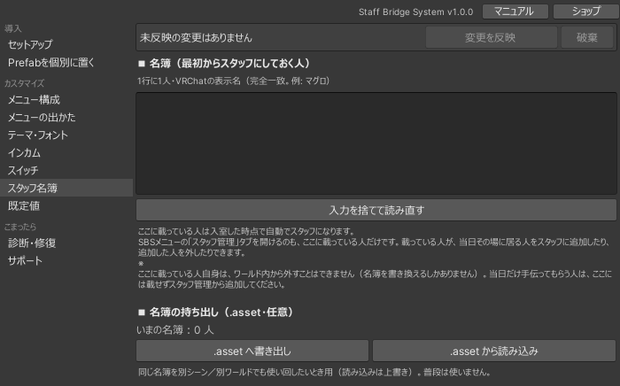
Task: Open the セットアップ sidebar page
Action: click(66, 45)
